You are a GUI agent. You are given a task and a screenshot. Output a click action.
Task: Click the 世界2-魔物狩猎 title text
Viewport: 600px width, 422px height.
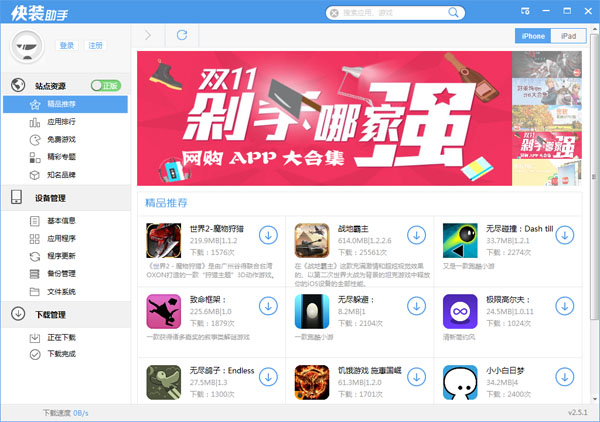217,229
